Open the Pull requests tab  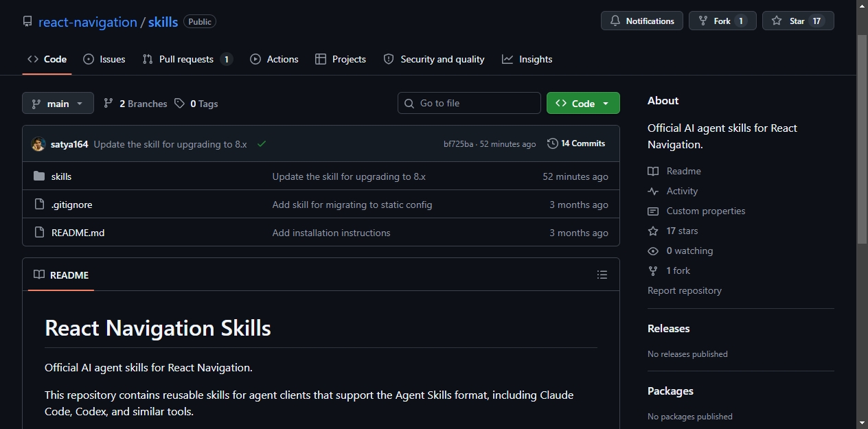(187, 59)
